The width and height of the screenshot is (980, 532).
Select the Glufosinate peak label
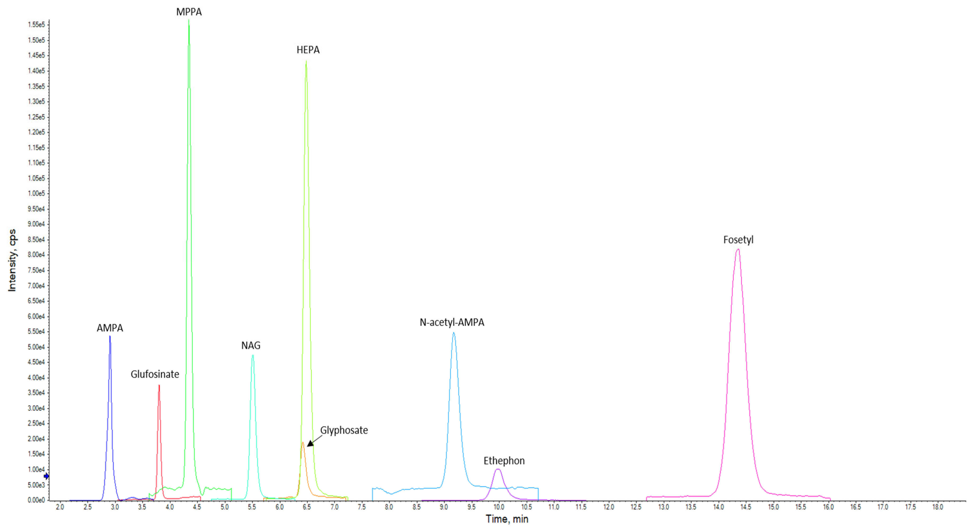pos(155,374)
